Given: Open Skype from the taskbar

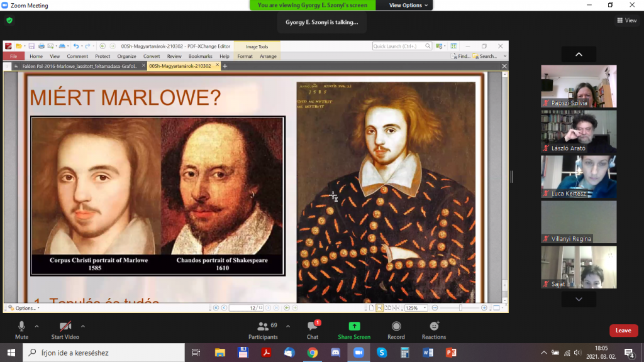Looking at the screenshot, I should coord(382,353).
